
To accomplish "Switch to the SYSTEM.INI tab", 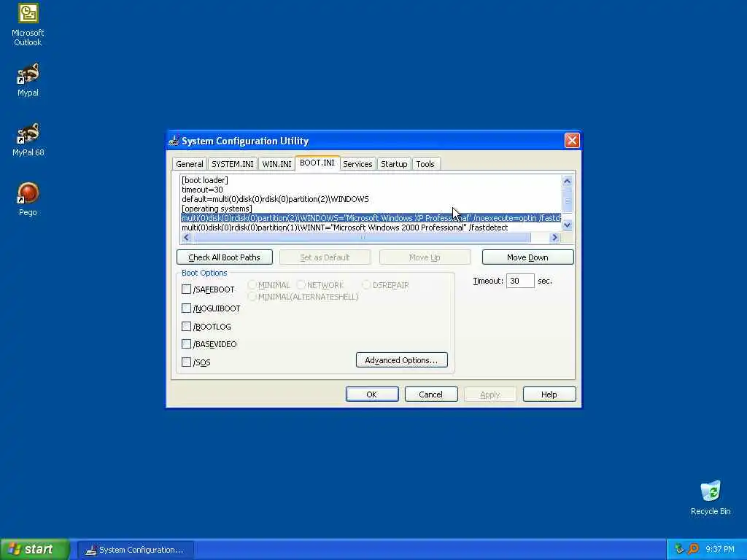I will coord(233,164).
